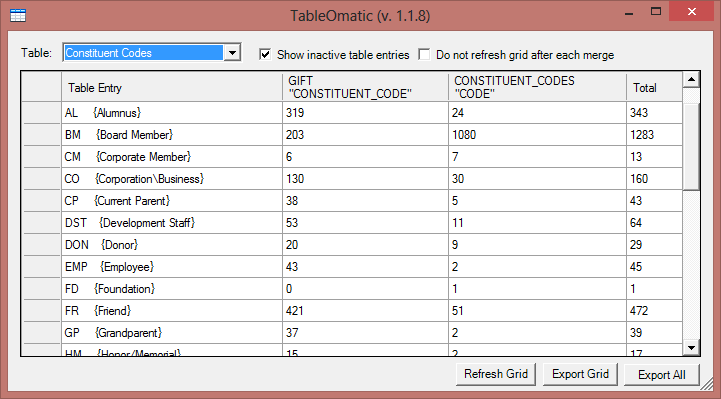
Task: Close the TableOmatic window
Action: click(x=692, y=11)
